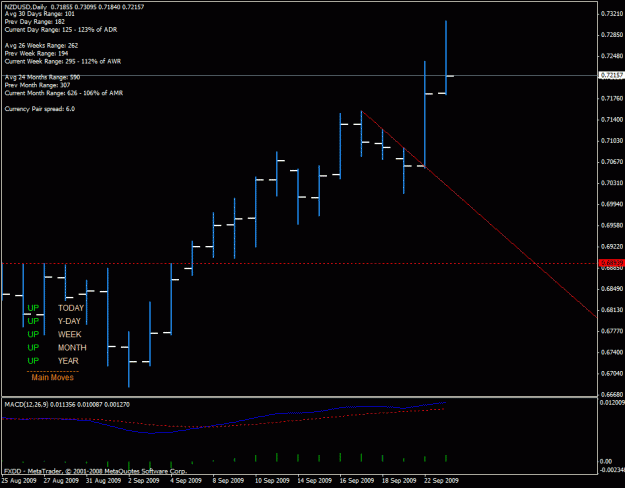
Task: Click the 'Prev Day Range: 182' label
Action: click(x=35, y=22)
